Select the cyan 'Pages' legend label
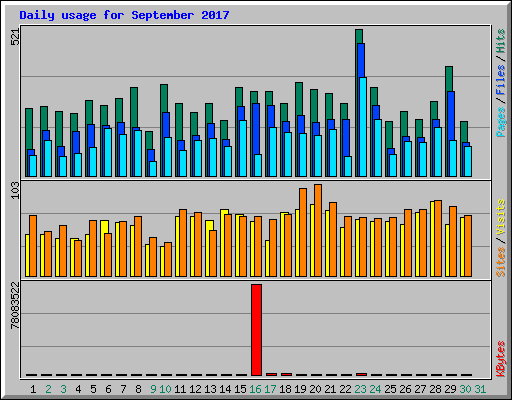This screenshot has height=400, width=512. point(500,122)
